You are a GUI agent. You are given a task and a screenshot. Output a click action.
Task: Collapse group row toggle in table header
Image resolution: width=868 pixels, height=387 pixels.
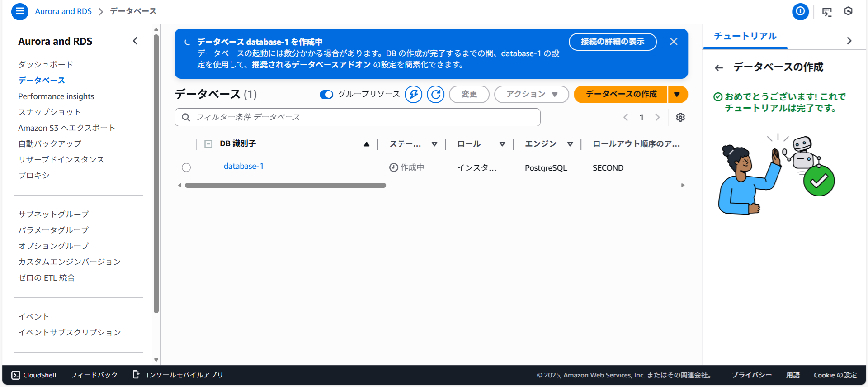(x=208, y=144)
